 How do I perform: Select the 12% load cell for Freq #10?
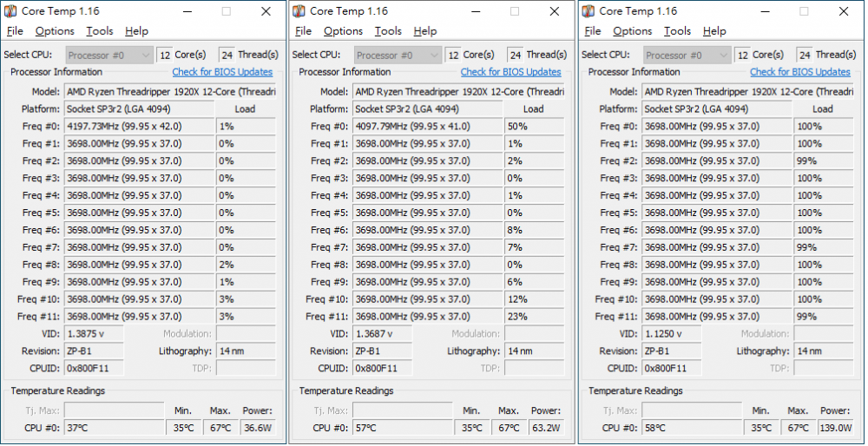(534, 299)
